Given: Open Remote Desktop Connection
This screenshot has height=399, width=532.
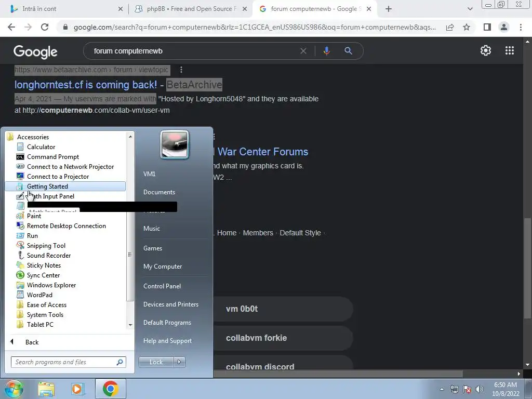Looking at the screenshot, I should tap(66, 226).
